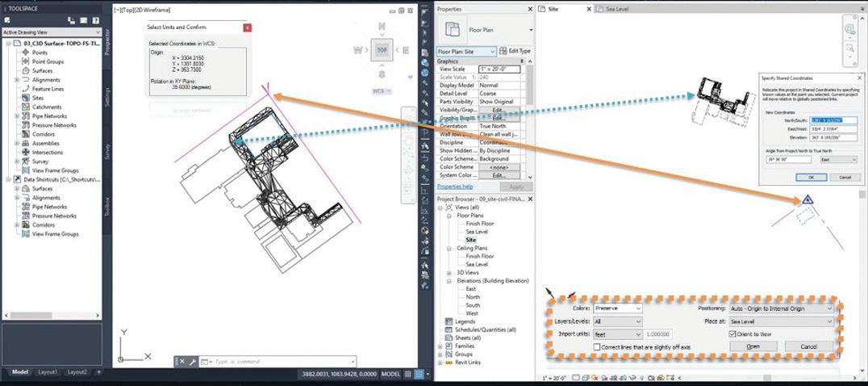Open the Toolspace help question-mark icon
Image resolution: width=868 pixels, height=386 pixels.
(95, 20)
